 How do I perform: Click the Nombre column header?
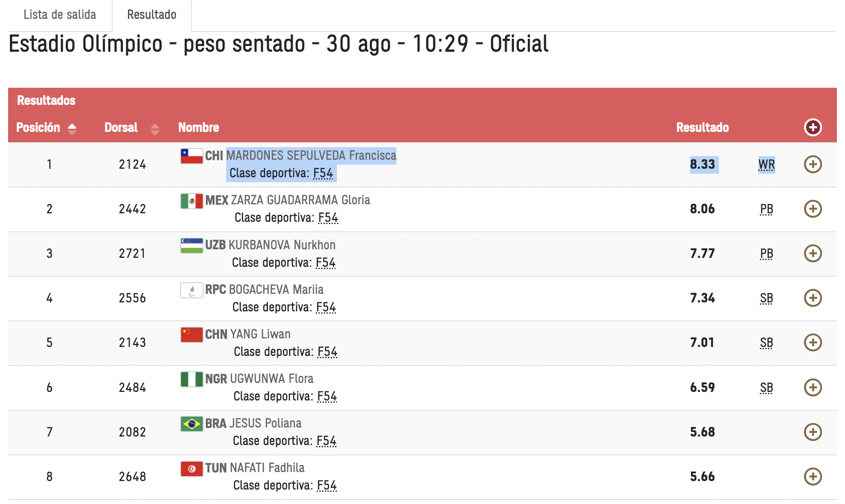199,127
